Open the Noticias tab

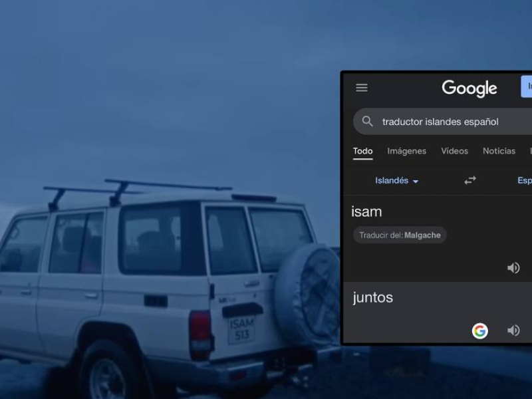tap(499, 151)
